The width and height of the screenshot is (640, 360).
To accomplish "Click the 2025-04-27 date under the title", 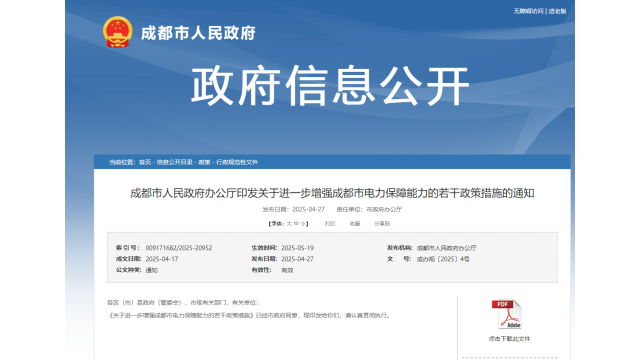I will coord(308,209).
